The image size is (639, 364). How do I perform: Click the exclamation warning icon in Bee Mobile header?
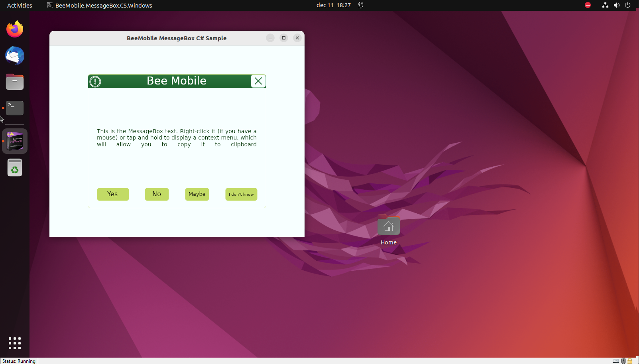95,81
